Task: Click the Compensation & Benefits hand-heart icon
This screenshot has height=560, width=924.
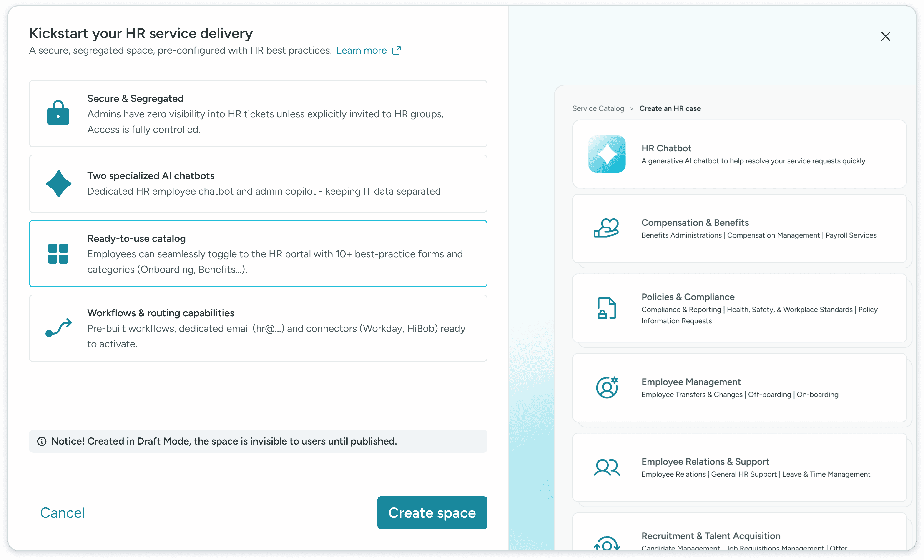Action: tap(606, 228)
